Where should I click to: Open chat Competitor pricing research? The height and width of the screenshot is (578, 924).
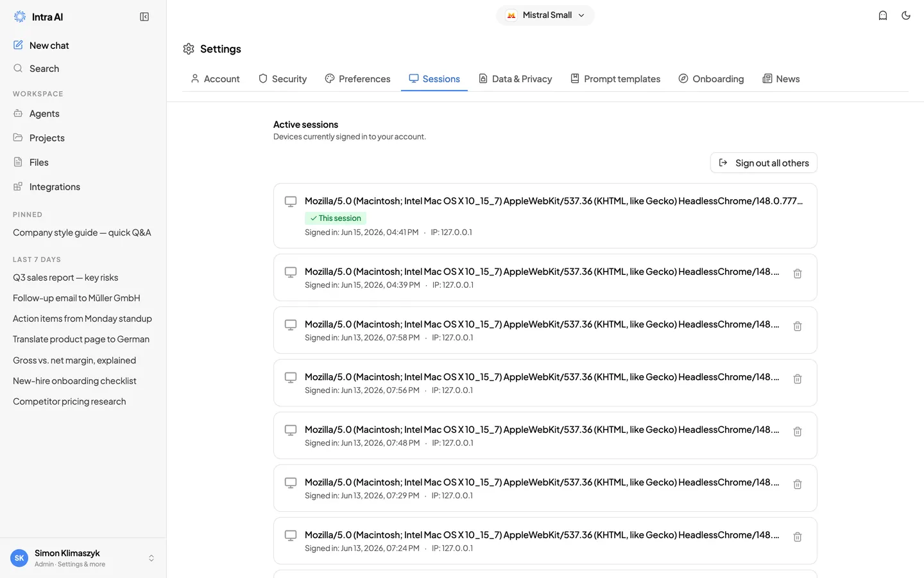click(69, 401)
